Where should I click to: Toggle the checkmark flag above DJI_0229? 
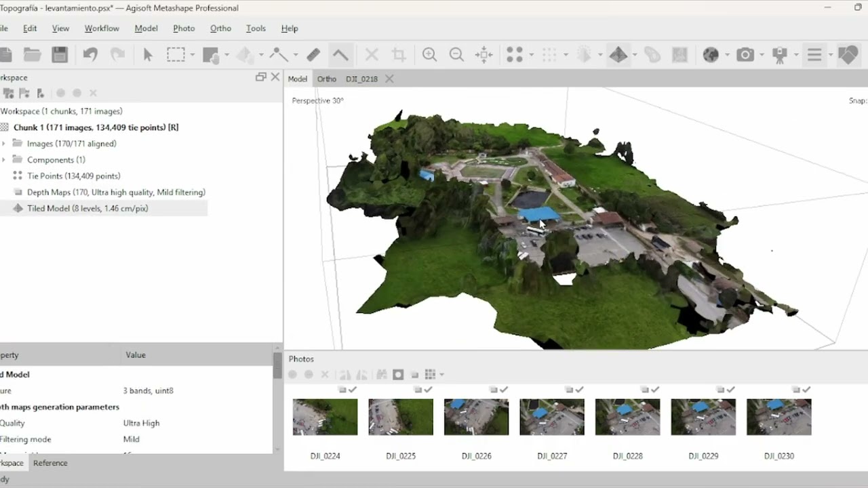(x=731, y=390)
